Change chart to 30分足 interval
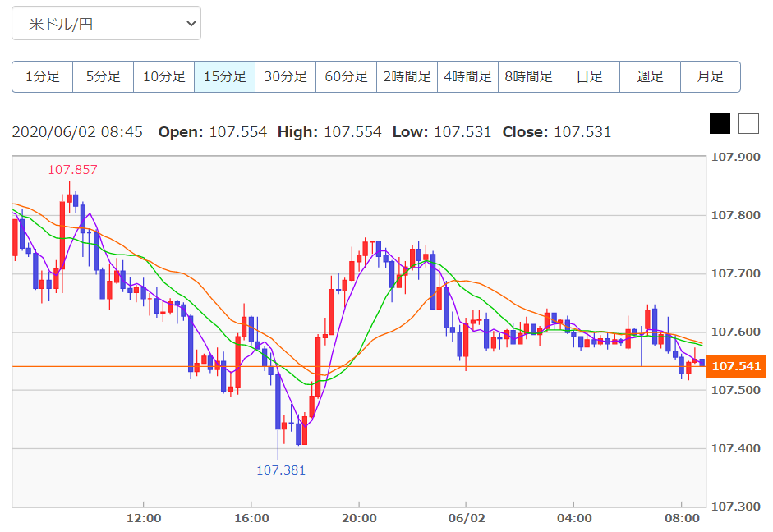This screenshot has width=773, height=532. pyautogui.click(x=285, y=77)
